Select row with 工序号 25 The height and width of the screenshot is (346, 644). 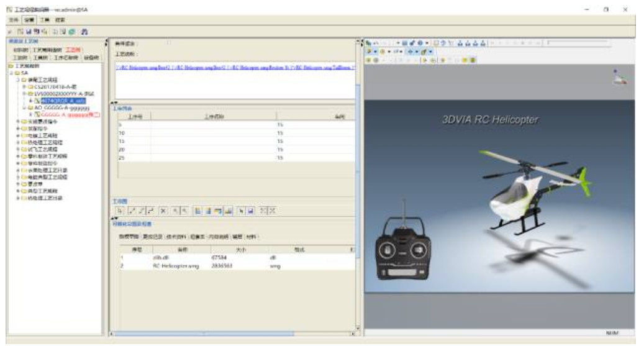(236, 158)
